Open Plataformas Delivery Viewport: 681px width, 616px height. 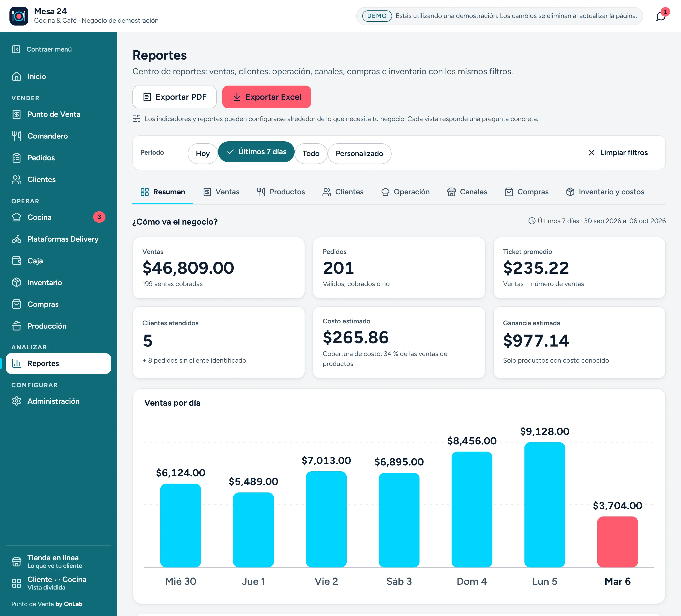58,239
